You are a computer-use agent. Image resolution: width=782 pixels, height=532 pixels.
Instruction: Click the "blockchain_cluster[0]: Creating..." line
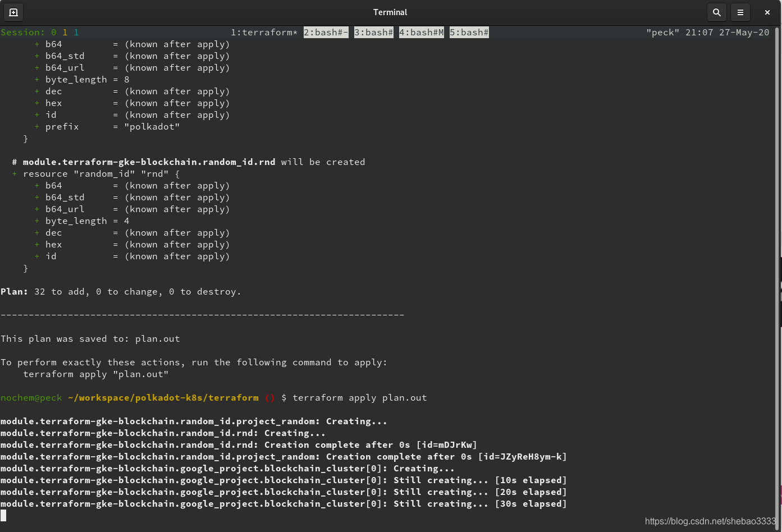(x=228, y=469)
